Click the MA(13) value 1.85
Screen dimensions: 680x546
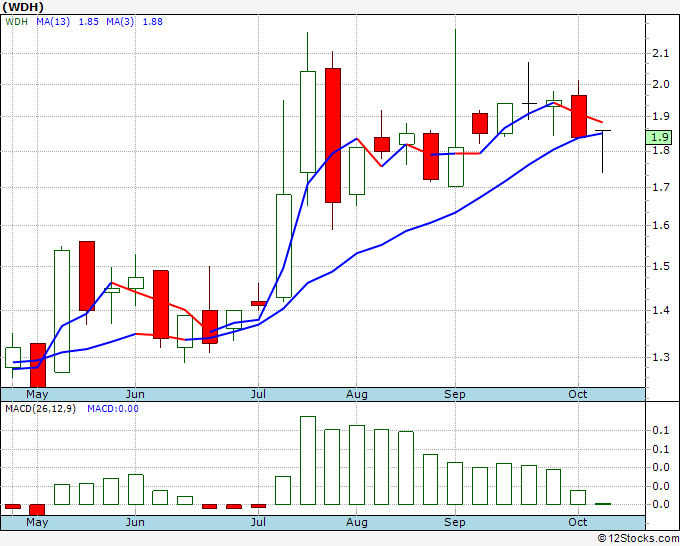[88, 22]
